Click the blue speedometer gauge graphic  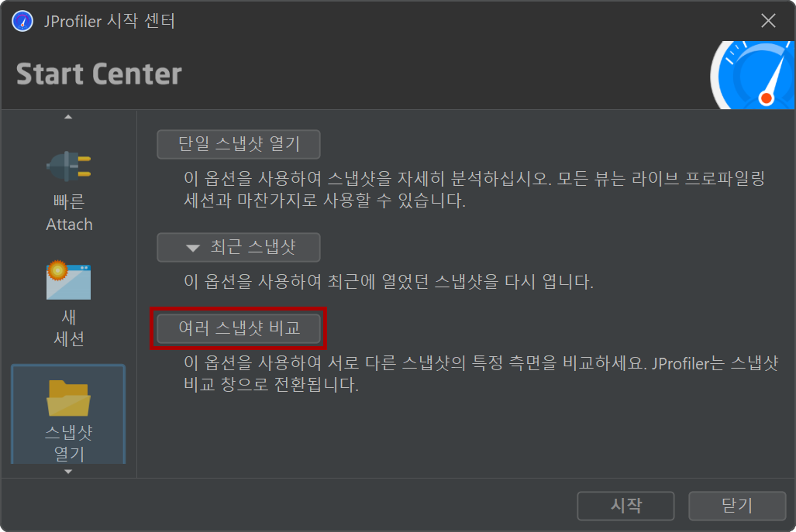click(x=753, y=75)
